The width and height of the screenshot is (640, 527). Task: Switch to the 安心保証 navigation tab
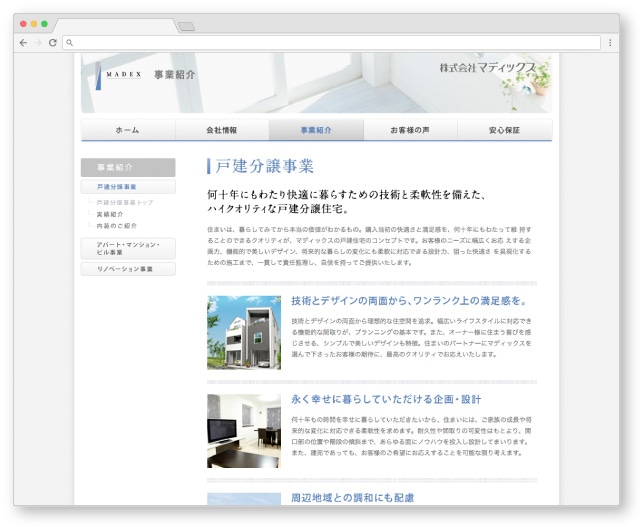pyautogui.click(x=504, y=130)
